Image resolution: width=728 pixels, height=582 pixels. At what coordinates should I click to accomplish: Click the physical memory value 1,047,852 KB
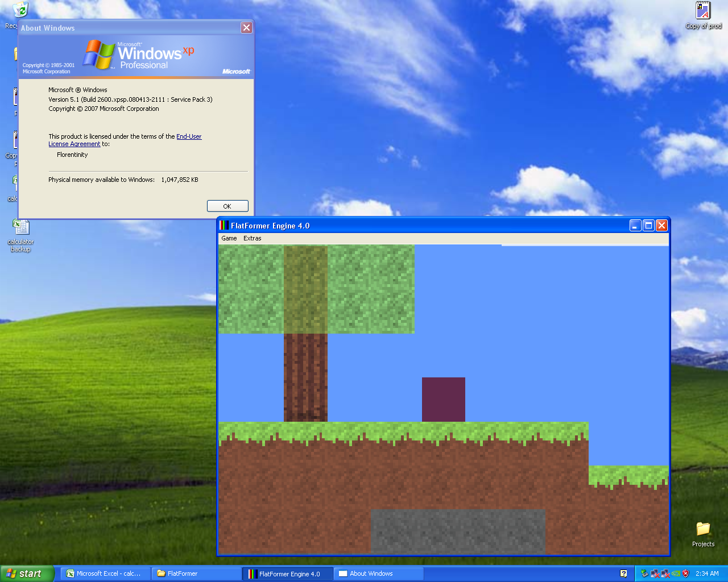pos(180,180)
